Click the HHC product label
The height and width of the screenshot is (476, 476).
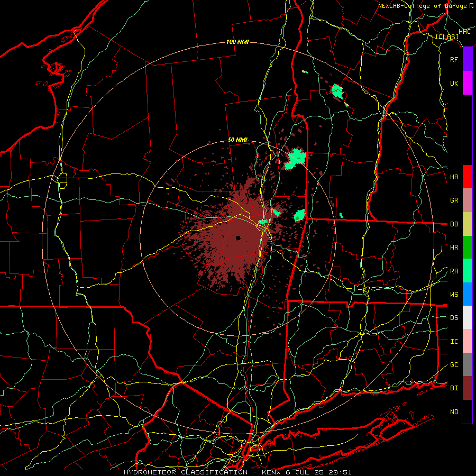pyautogui.click(x=464, y=32)
